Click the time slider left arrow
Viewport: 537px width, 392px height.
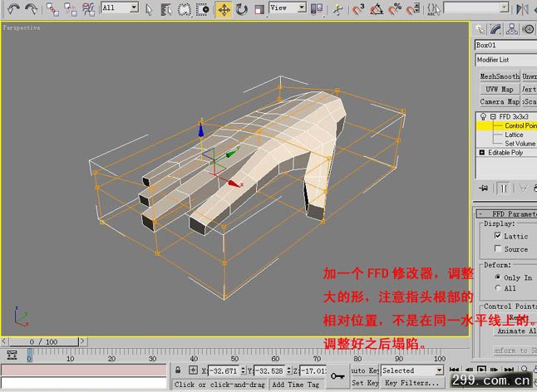tap(4, 341)
